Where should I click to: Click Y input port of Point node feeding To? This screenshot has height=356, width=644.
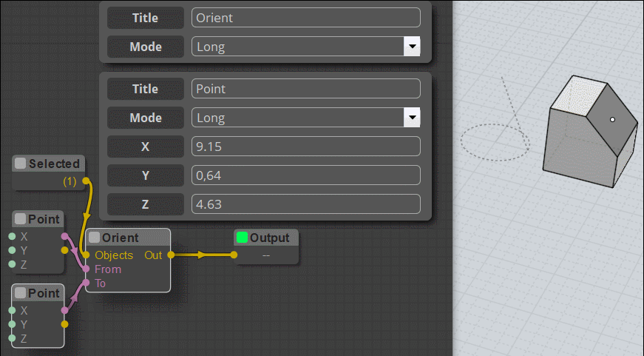click(12, 324)
